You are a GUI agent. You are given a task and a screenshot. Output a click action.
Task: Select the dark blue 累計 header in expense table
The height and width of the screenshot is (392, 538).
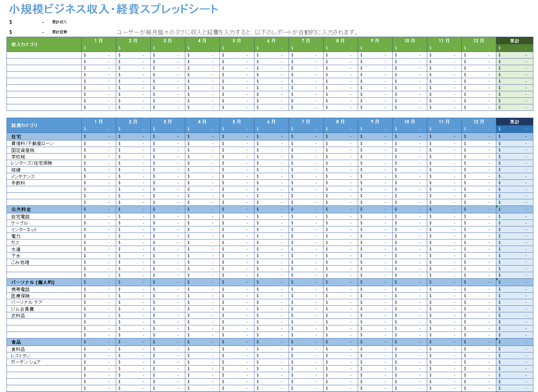(x=515, y=122)
